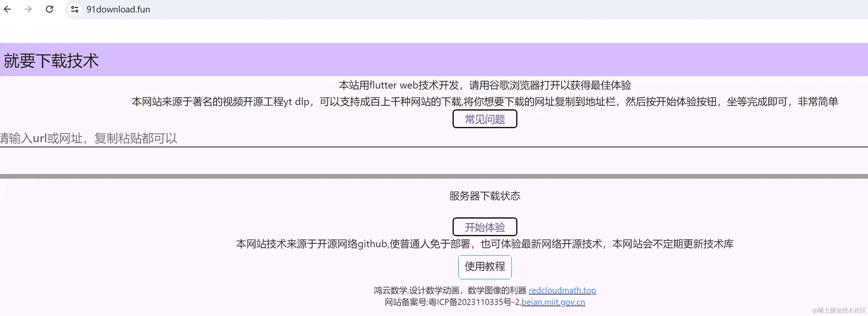
Task: Open the 使用教程 tutorial button
Action: click(485, 267)
